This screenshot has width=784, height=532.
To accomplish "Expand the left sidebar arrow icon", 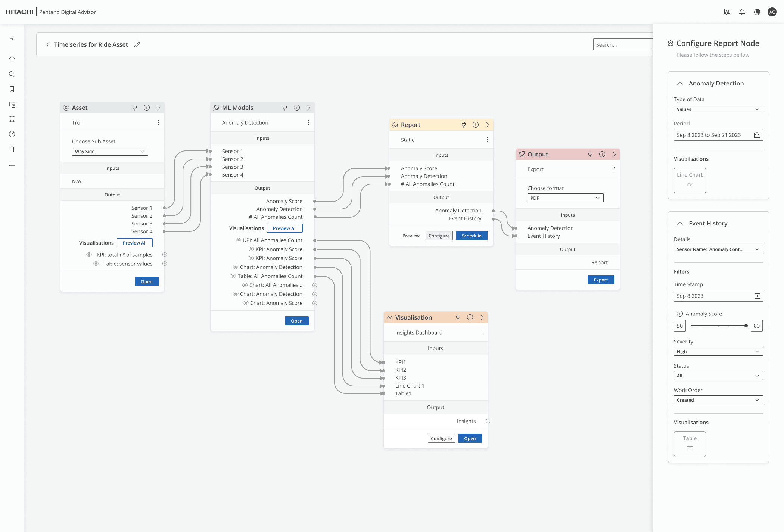I will click(x=12, y=39).
